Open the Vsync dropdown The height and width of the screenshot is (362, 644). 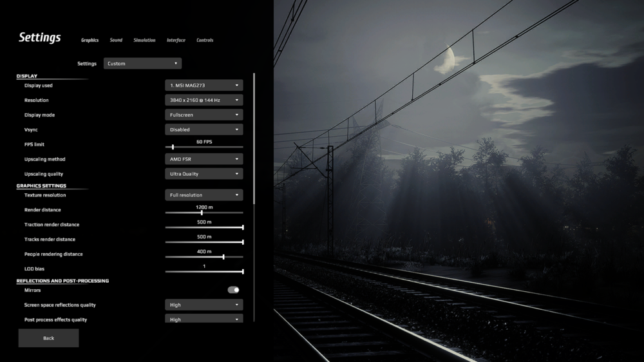coord(204,129)
